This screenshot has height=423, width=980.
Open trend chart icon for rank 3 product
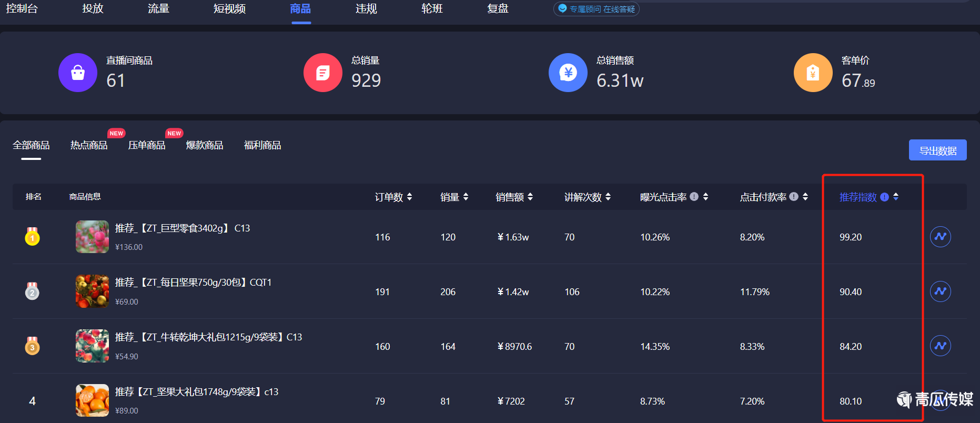(x=940, y=346)
